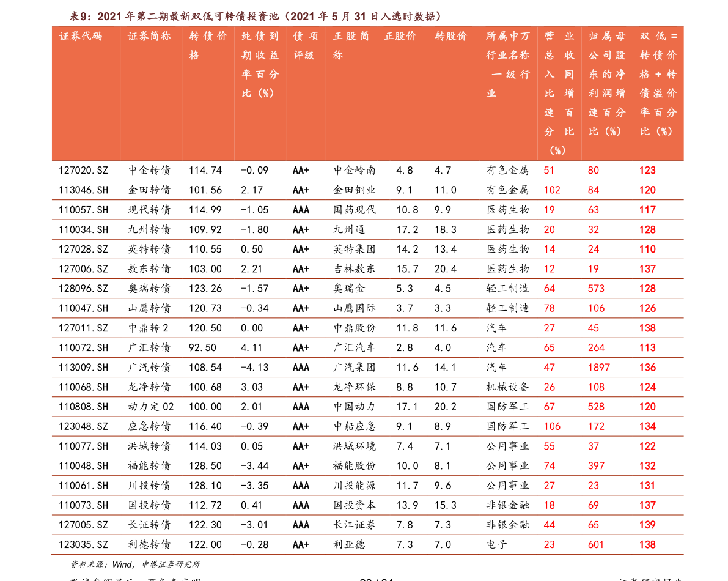Select the 双低 column header

(658, 84)
